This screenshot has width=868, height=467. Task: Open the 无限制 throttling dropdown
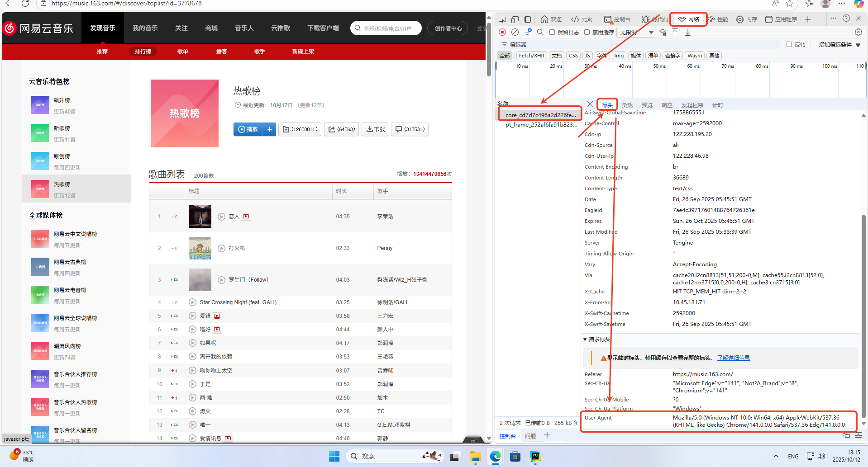[x=636, y=32]
